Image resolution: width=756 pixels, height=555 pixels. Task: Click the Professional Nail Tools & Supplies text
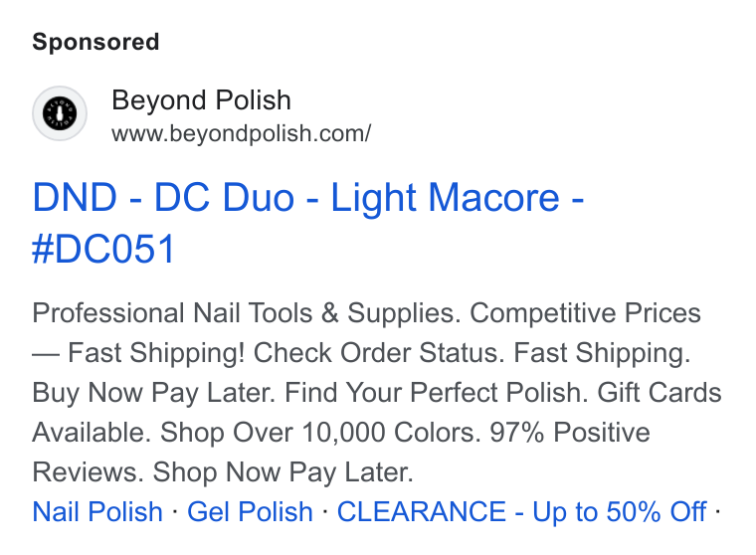244,313
